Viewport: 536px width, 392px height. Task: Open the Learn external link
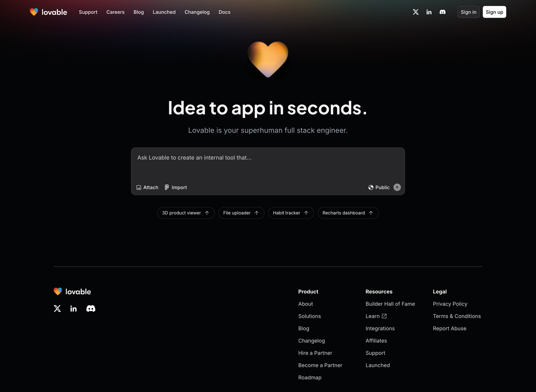point(376,316)
